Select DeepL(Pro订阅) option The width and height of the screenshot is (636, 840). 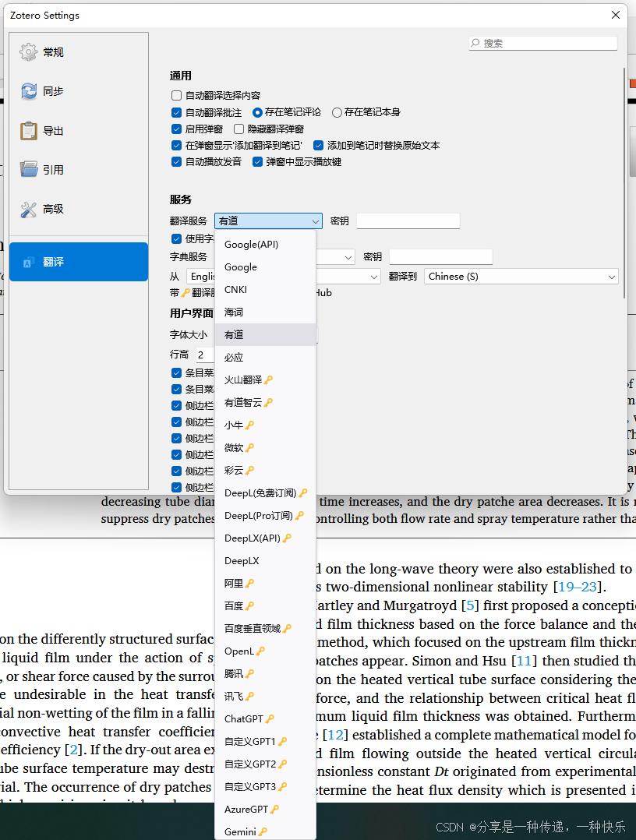(x=265, y=515)
